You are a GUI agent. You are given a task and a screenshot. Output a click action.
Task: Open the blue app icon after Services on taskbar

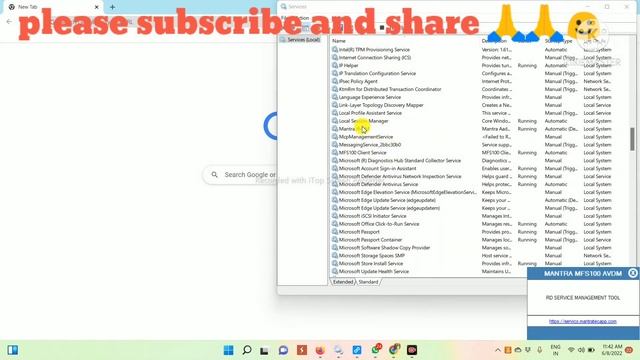[x=357, y=350]
